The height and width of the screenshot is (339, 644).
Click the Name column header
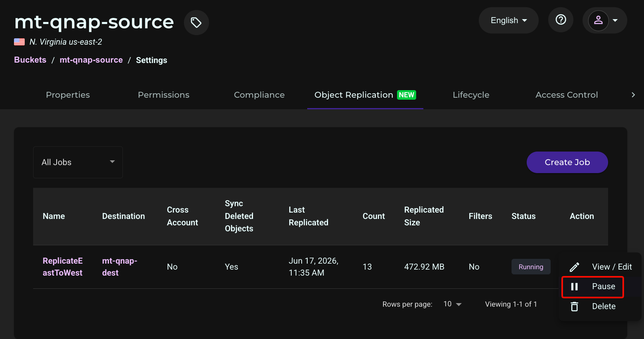coord(54,216)
